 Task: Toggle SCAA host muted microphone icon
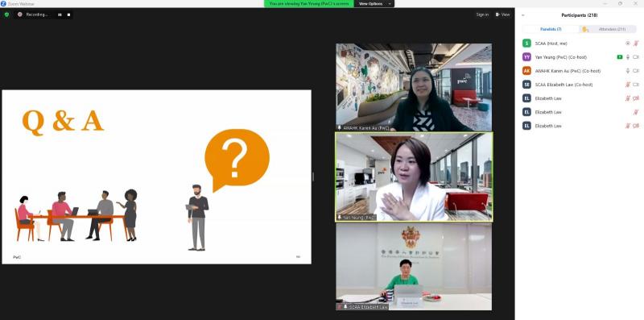coord(636,44)
